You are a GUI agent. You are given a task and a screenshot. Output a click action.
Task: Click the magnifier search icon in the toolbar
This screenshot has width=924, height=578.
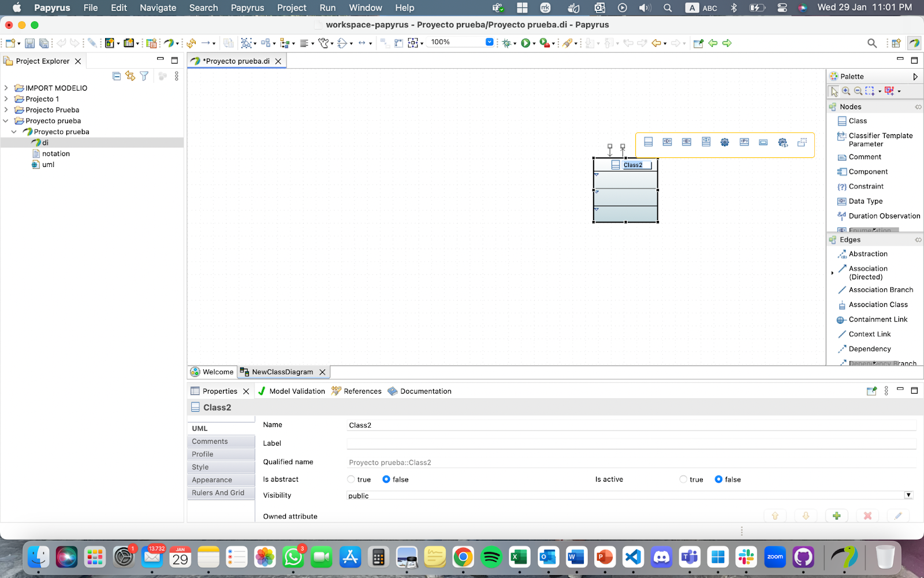point(872,43)
